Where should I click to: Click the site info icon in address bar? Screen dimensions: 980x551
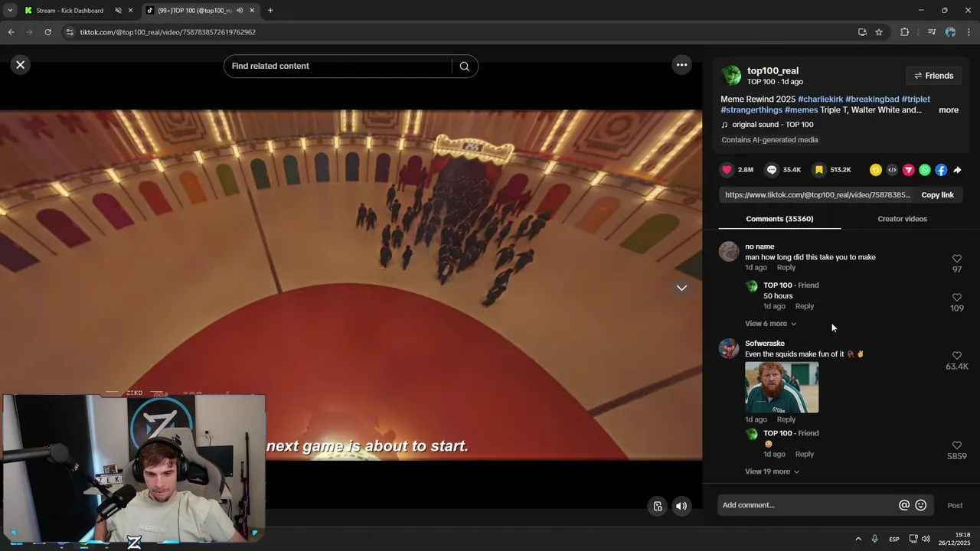[70, 32]
